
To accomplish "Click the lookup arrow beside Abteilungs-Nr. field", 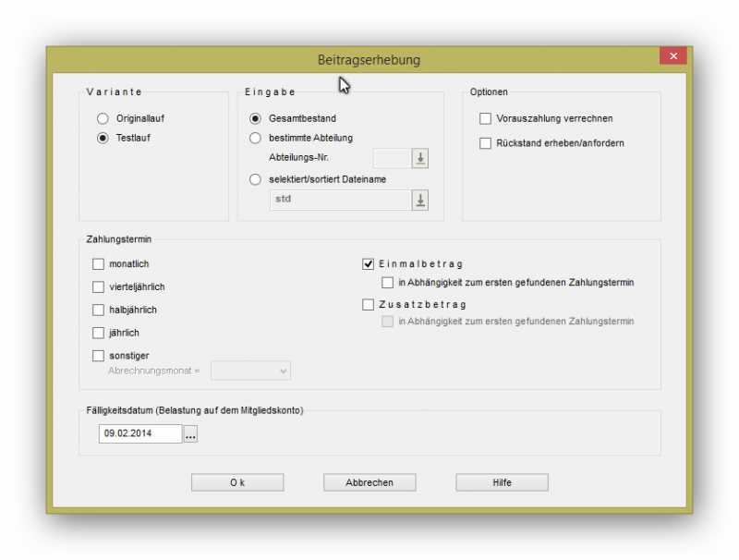I will point(420,158).
